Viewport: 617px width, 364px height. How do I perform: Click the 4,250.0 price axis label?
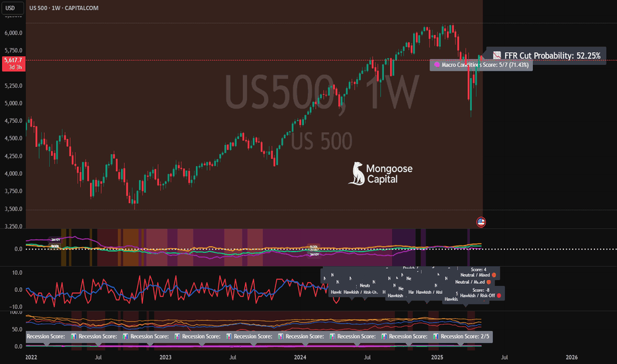pyautogui.click(x=13, y=156)
